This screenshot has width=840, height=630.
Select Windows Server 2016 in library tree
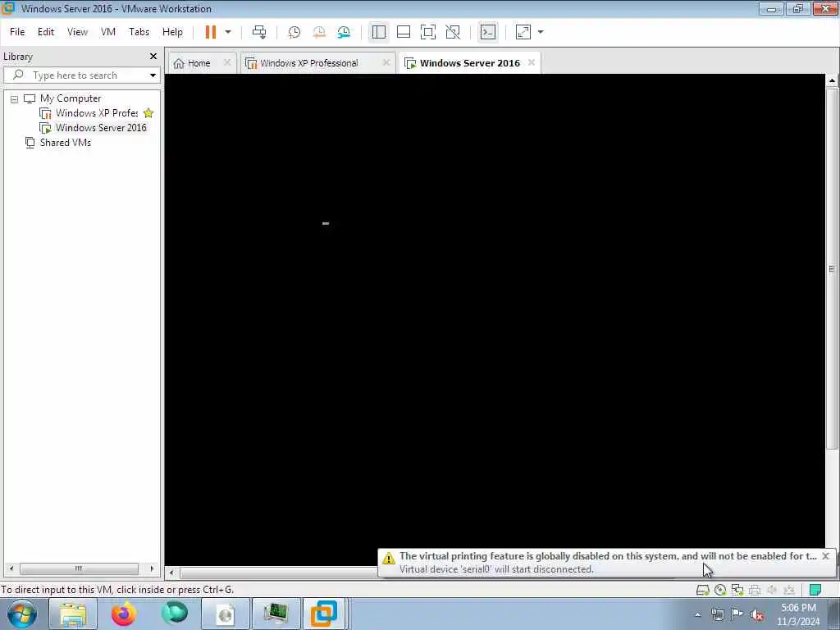pyautogui.click(x=101, y=128)
